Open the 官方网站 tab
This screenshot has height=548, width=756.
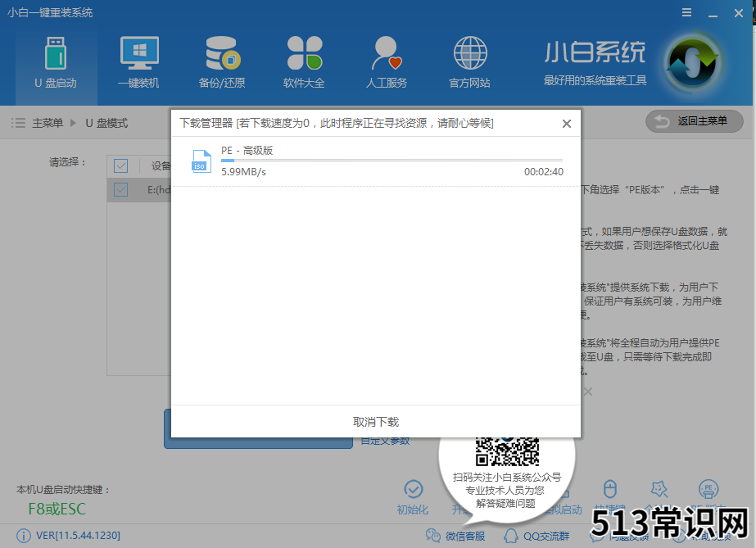click(x=469, y=63)
